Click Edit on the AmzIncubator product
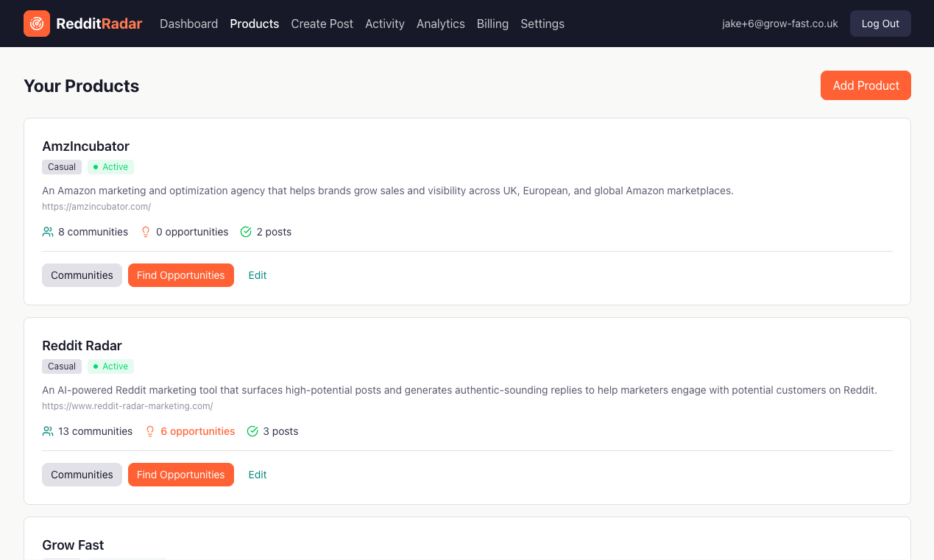 [257, 274]
